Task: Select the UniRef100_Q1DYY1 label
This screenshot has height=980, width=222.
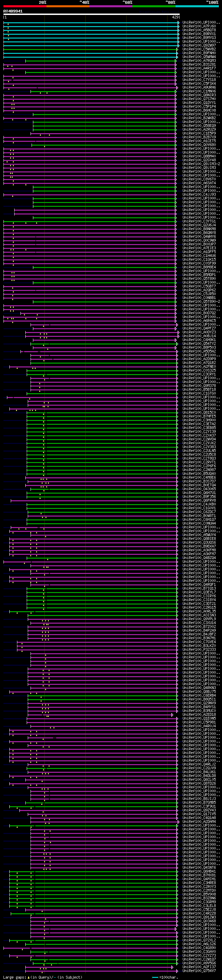Action: [199, 103]
